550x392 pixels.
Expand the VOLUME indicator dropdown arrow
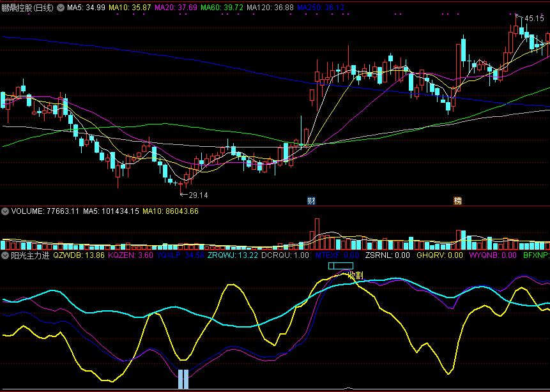point(5,211)
